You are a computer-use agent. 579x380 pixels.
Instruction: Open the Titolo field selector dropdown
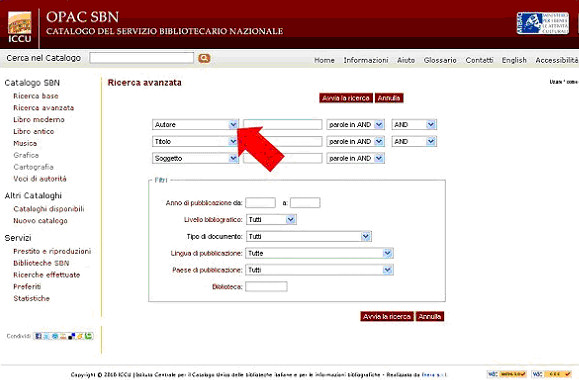click(x=195, y=141)
